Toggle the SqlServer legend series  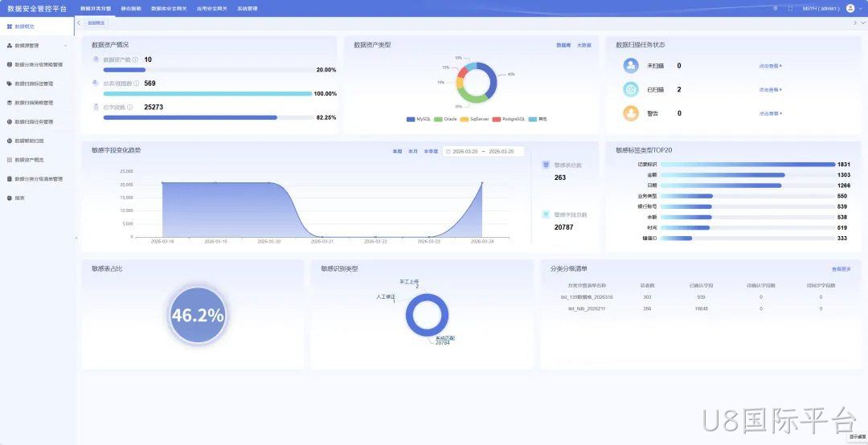tap(474, 119)
